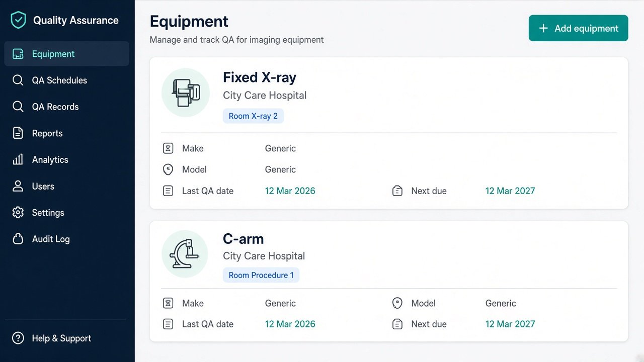Click the Model pin icon in C-arm card

tap(397, 303)
